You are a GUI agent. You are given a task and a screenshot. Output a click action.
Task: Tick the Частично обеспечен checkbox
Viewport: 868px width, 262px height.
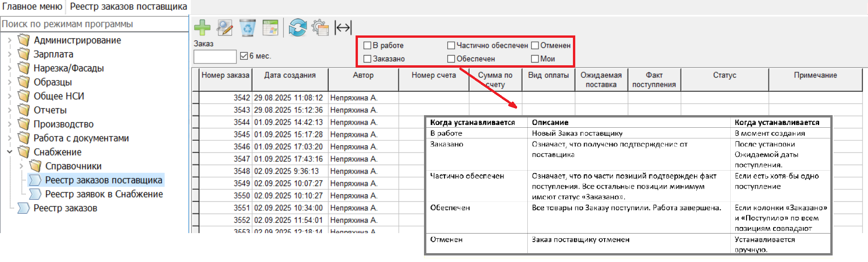click(451, 45)
